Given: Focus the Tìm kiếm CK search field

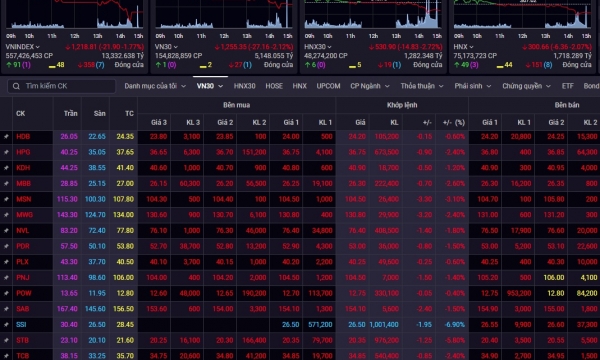Looking at the screenshot, I should (x=62, y=86).
